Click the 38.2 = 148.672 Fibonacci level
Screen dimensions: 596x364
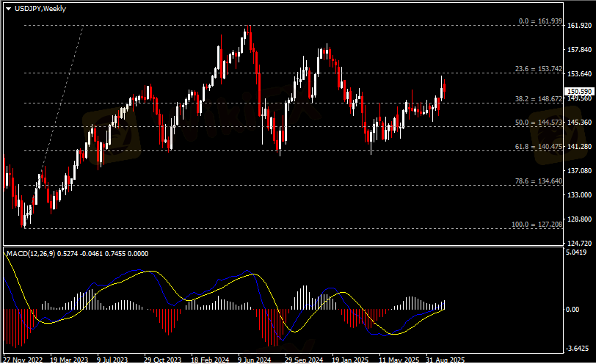tap(539, 98)
